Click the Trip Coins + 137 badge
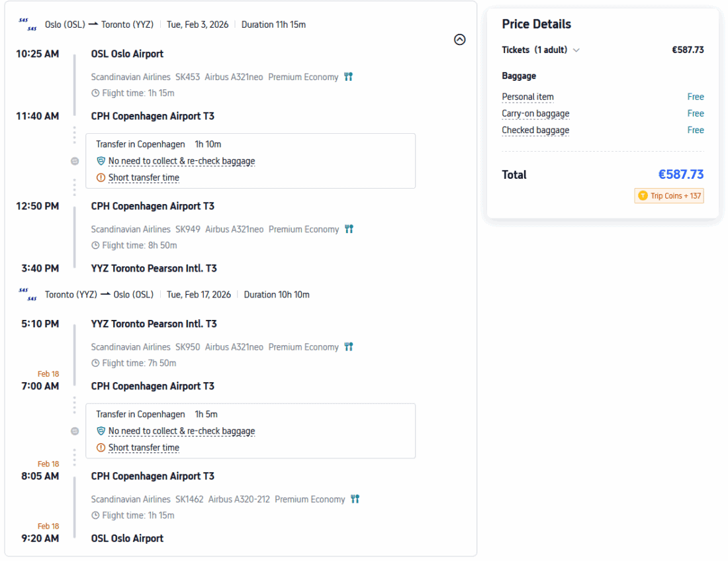 (668, 196)
